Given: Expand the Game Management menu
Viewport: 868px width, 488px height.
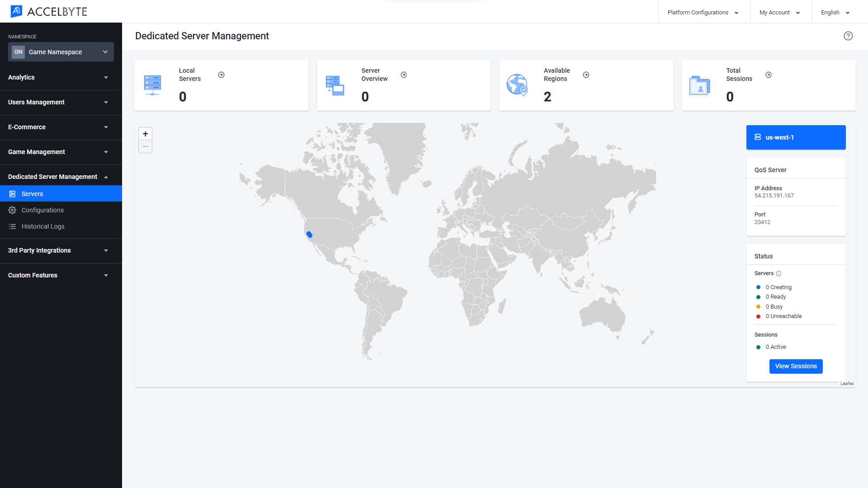Looking at the screenshot, I should tap(61, 152).
